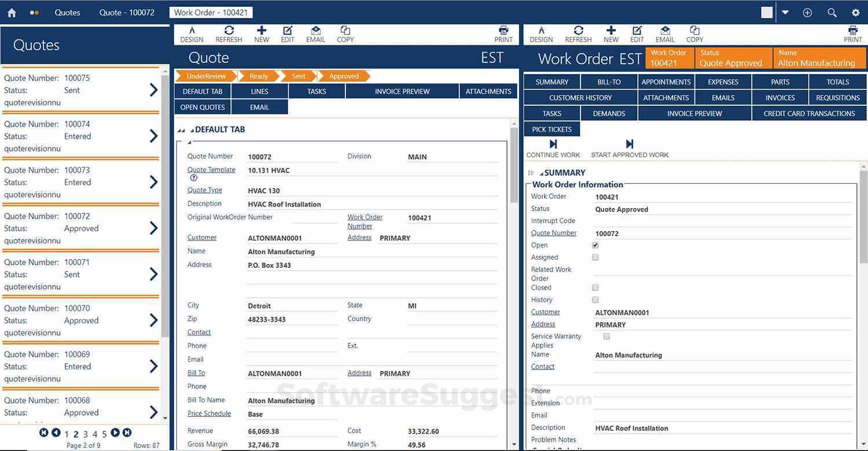868x451 pixels.
Task: Open the Design tool for the Quote panel
Action: click(191, 33)
